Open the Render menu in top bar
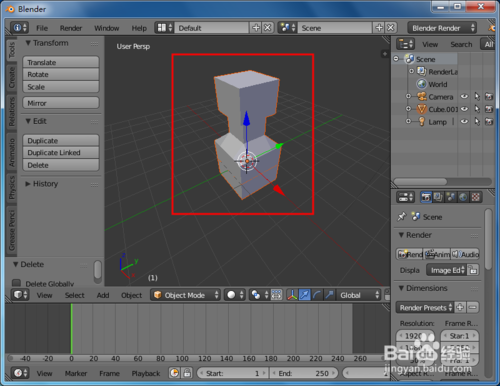The width and height of the screenshot is (500, 386). 71,28
